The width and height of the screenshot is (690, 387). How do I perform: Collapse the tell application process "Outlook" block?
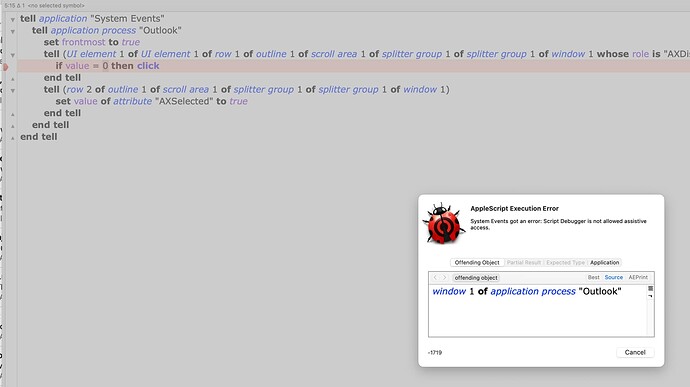(12, 32)
